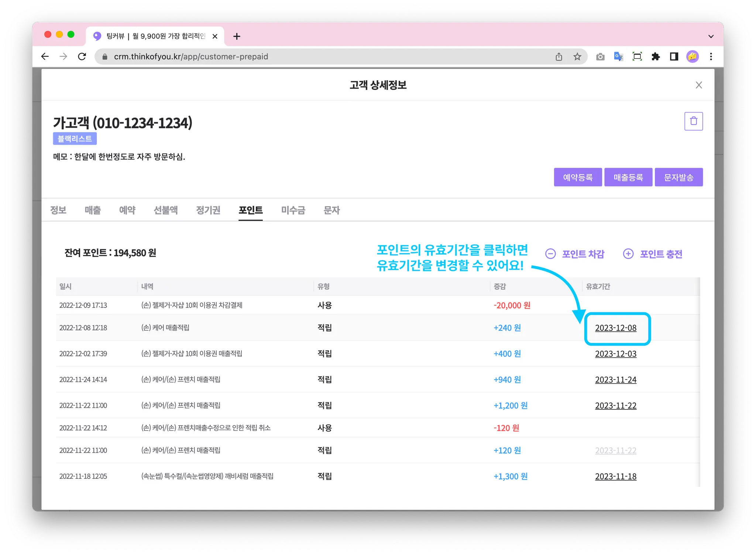Click the Google Translate extension icon
The height and width of the screenshot is (554, 756).
click(x=618, y=56)
